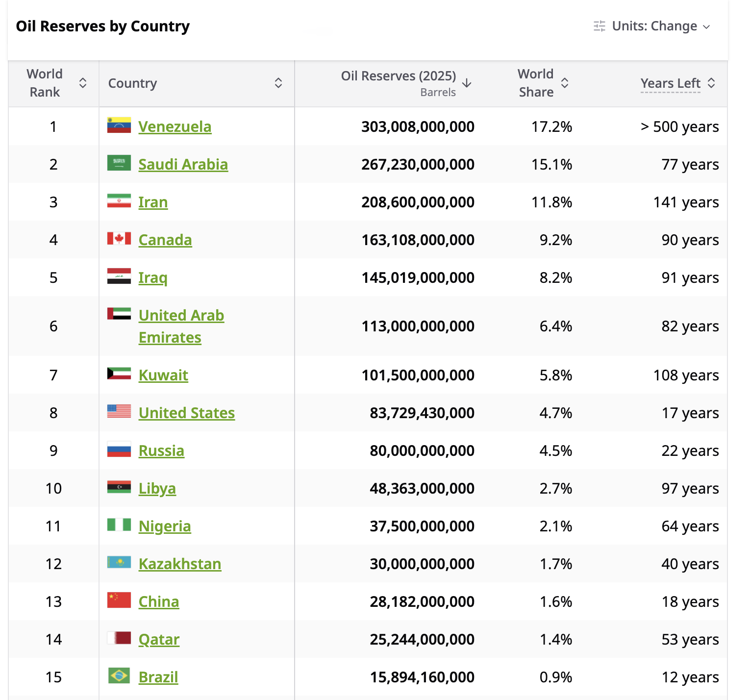Click the Qatar flag icon
The height and width of the screenshot is (700, 750).
tap(119, 638)
